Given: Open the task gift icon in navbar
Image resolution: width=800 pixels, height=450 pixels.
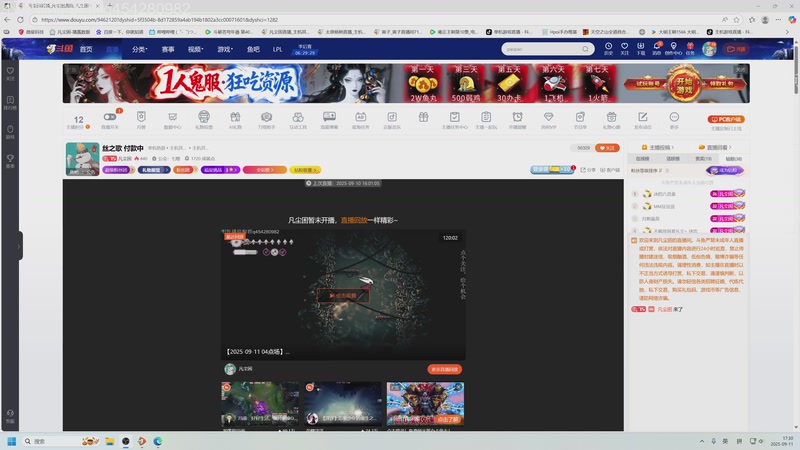Looking at the screenshot, I should (690, 48).
